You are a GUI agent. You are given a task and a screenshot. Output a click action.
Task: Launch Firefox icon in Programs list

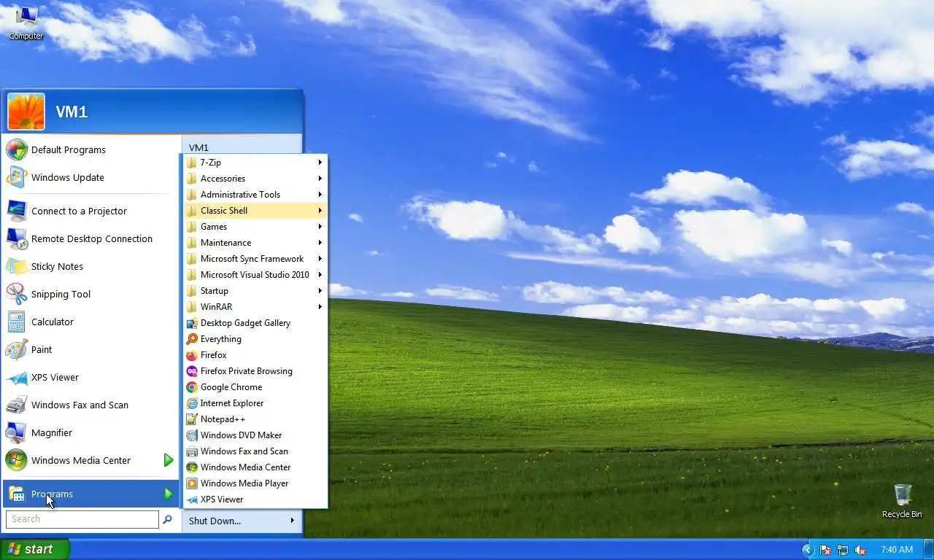click(192, 355)
